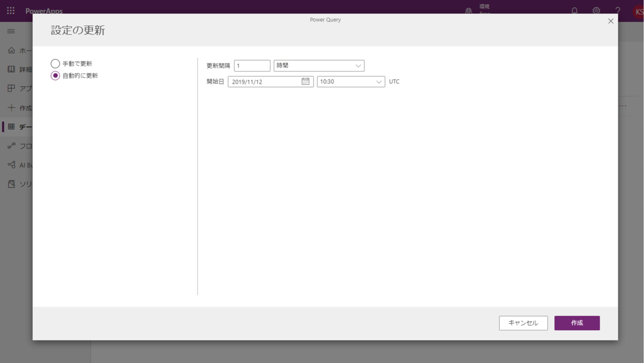Screen dimensions: 644x363
Task: Click the 作成 button
Action: click(x=577, y=323)
